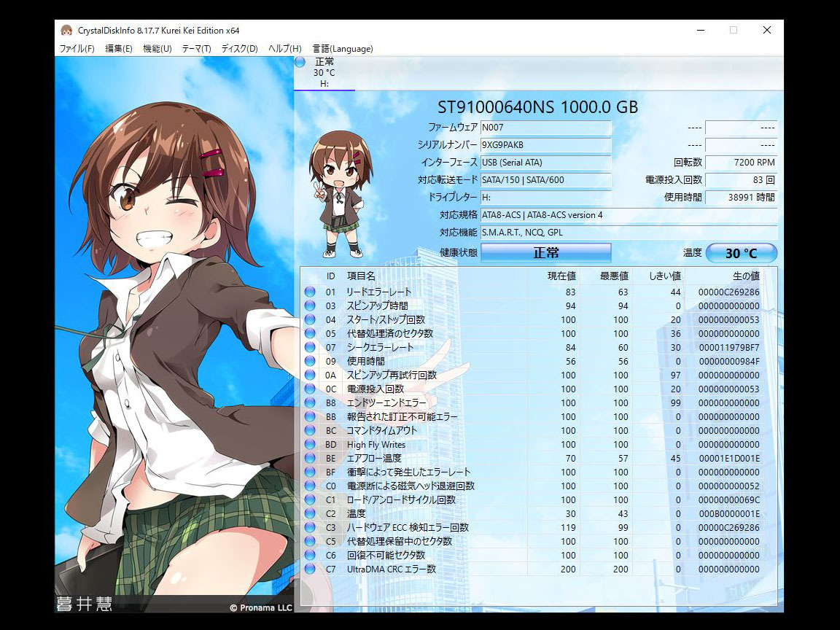Screen dimensions: 840x630
Task: Click status circle for ID 07 row
Action: pos(310,347)
